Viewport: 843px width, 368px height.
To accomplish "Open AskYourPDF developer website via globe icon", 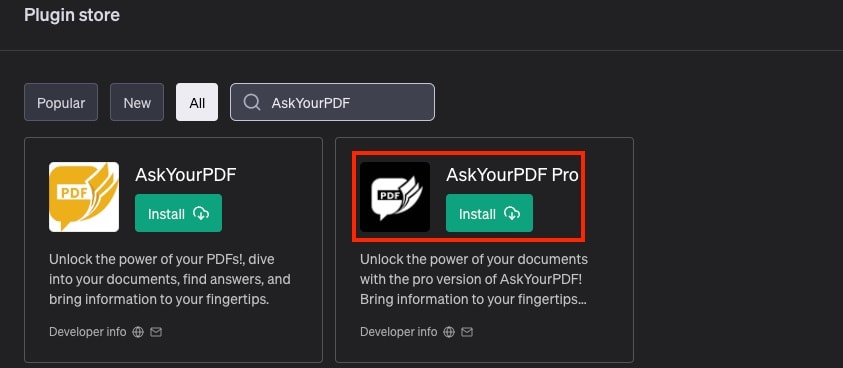I will [138, 332].
